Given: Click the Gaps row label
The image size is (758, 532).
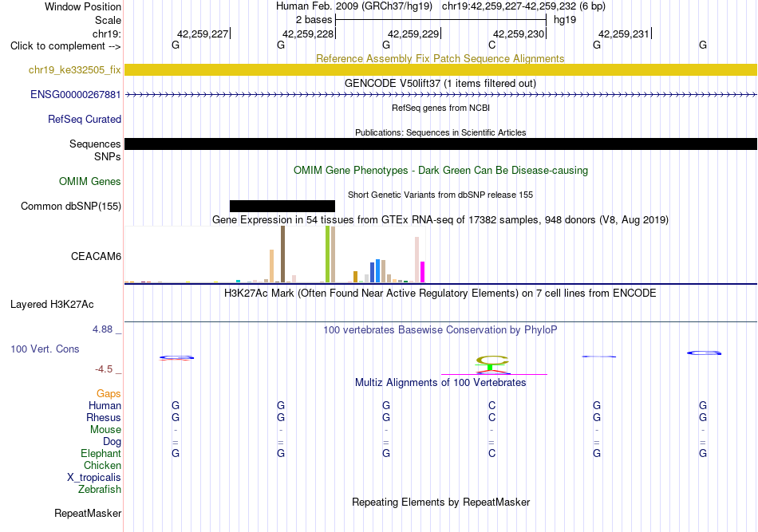Looking at the screenshot, I should pos(109,394).
